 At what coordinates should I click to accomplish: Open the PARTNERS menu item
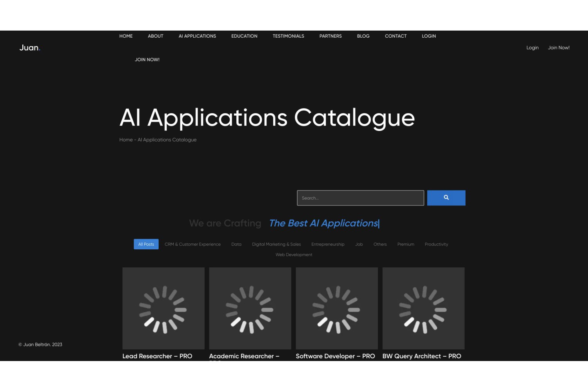(x=330, y=36)
